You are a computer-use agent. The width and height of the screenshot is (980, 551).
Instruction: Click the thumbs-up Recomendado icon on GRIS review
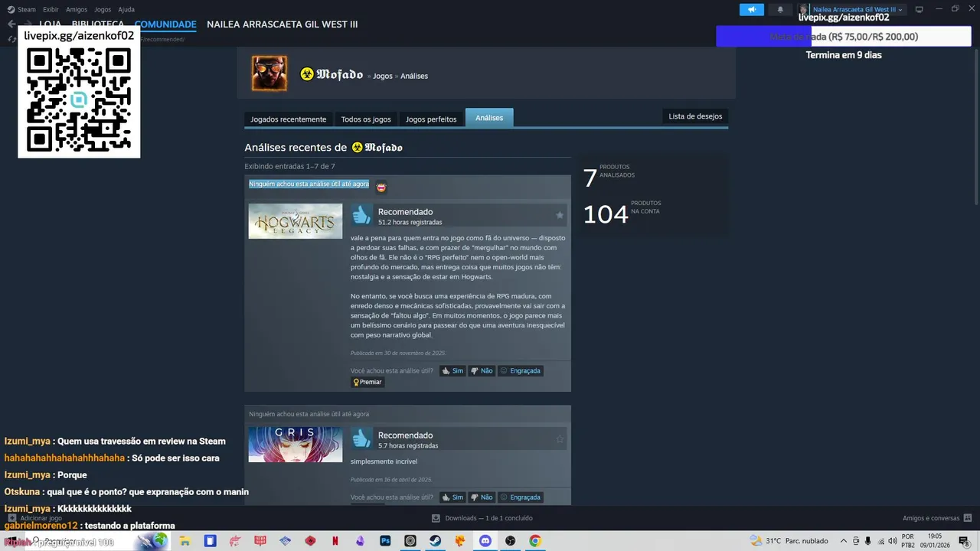click(x=361, y=439)
